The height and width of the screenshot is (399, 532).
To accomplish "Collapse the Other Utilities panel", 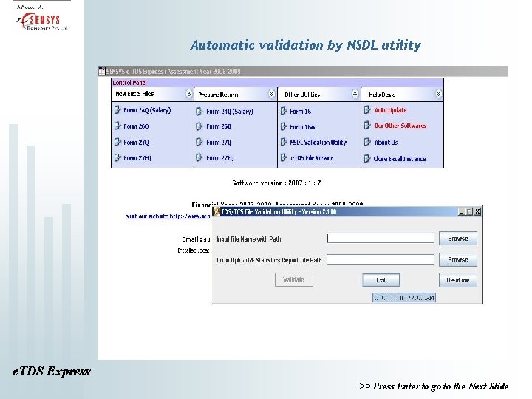I will (x=355, y=94).
